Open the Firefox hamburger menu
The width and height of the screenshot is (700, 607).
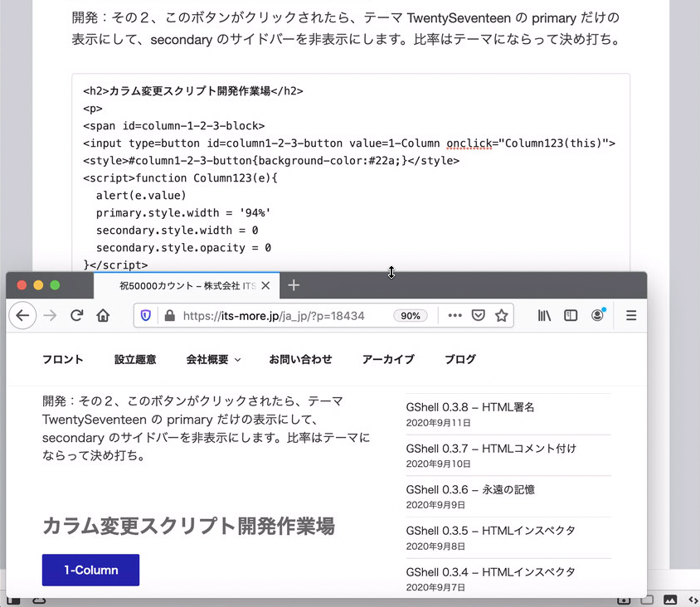[x=630, y=315]
